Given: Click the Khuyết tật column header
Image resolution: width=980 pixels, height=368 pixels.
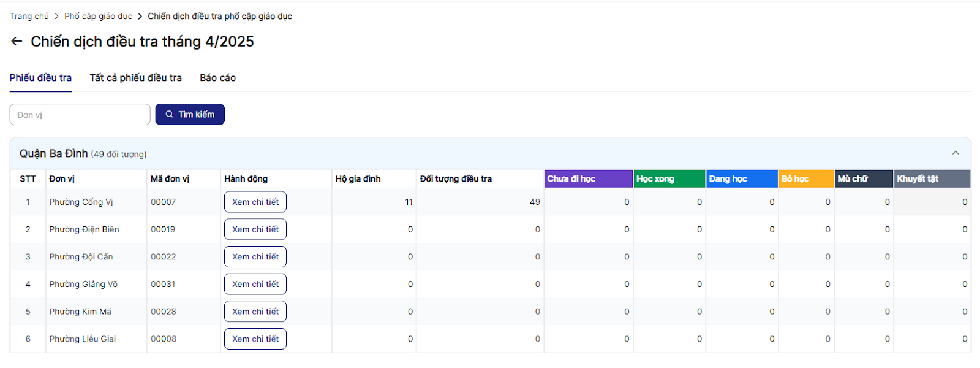Looking at the screenshot, I should tap(932, 179).
